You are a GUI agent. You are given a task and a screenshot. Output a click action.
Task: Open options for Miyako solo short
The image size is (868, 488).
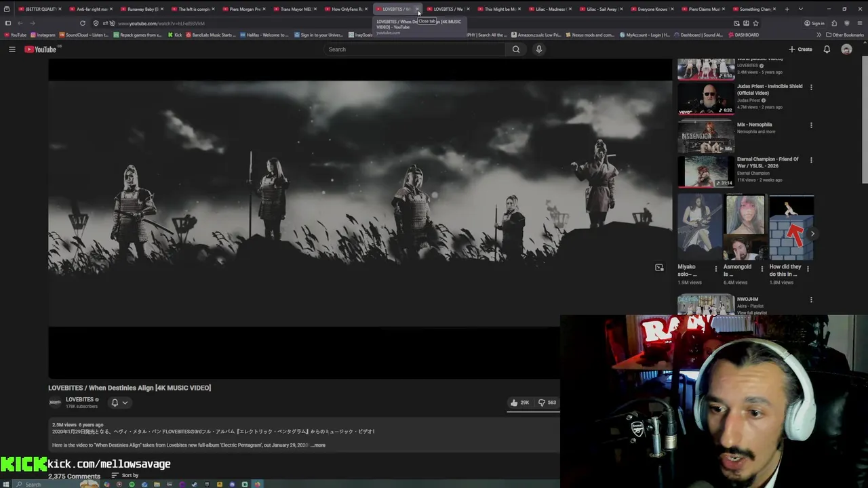[716, 268]
